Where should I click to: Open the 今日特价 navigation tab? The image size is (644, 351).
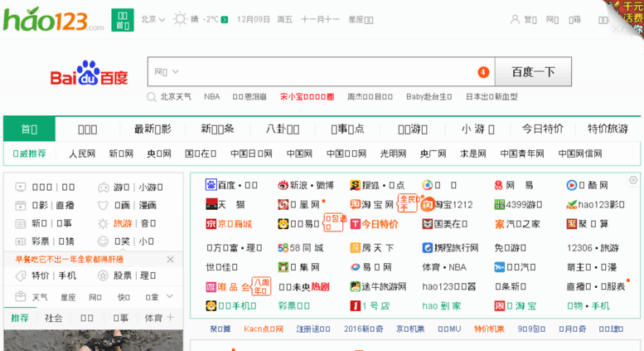[x=543, y=129]
